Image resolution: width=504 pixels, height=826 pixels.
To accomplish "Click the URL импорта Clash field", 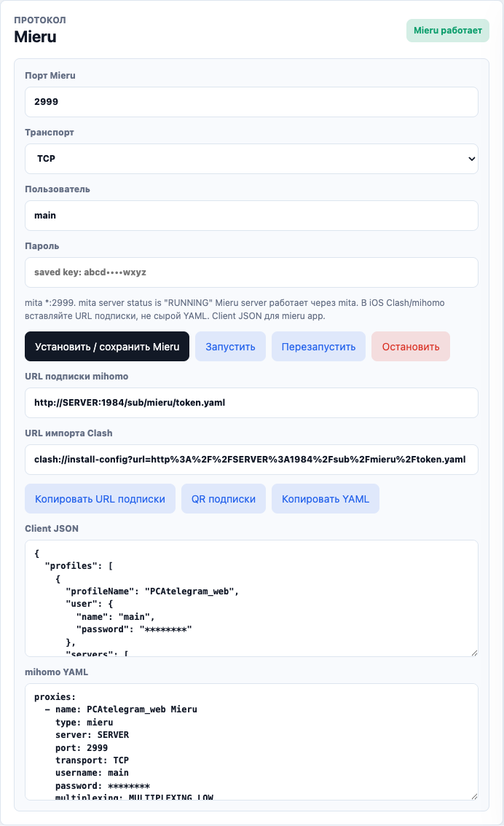I will click(251, 460).
